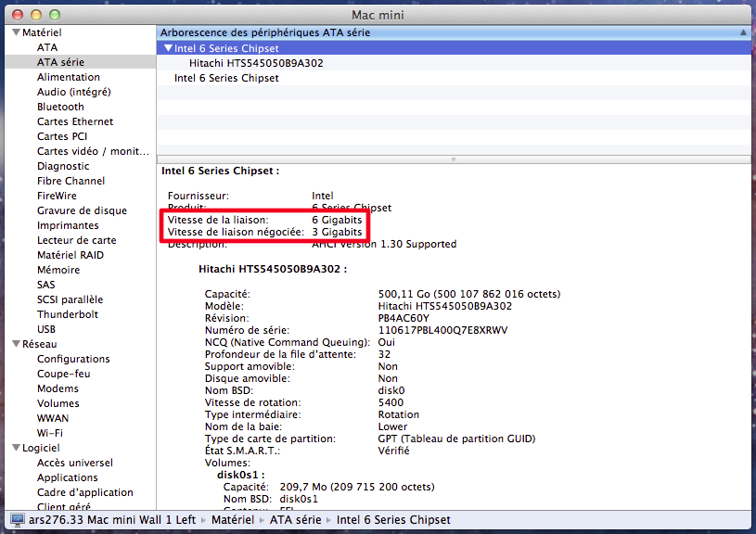Image resolution: width=756 pixels, height=534 pixels.
Task: Select Thunderbolt in the sidebar
Action: coord(68,314)
